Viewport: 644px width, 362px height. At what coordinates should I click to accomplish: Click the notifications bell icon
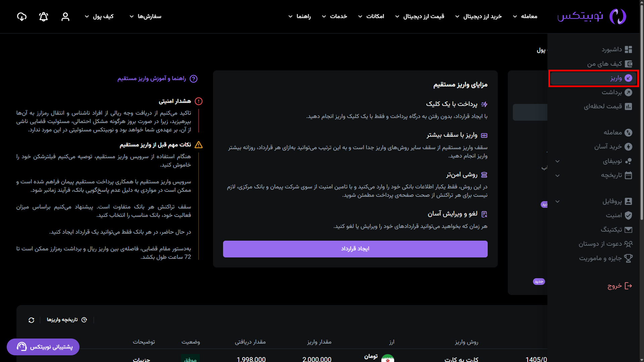tap(44, 17)
